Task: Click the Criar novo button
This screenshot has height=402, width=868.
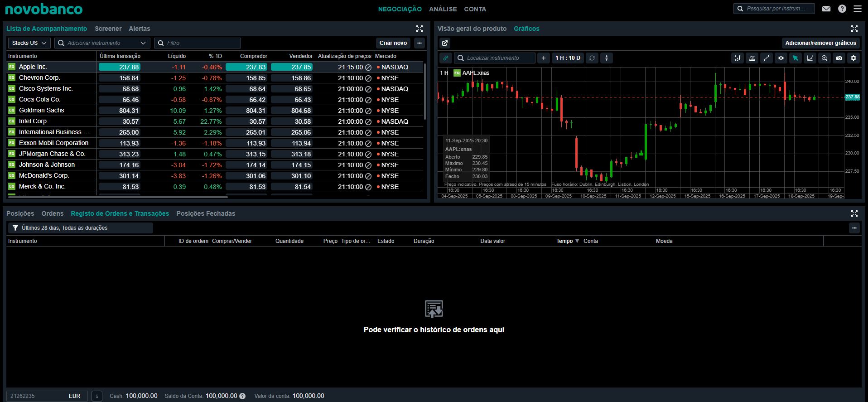Action: pos(393,43)
